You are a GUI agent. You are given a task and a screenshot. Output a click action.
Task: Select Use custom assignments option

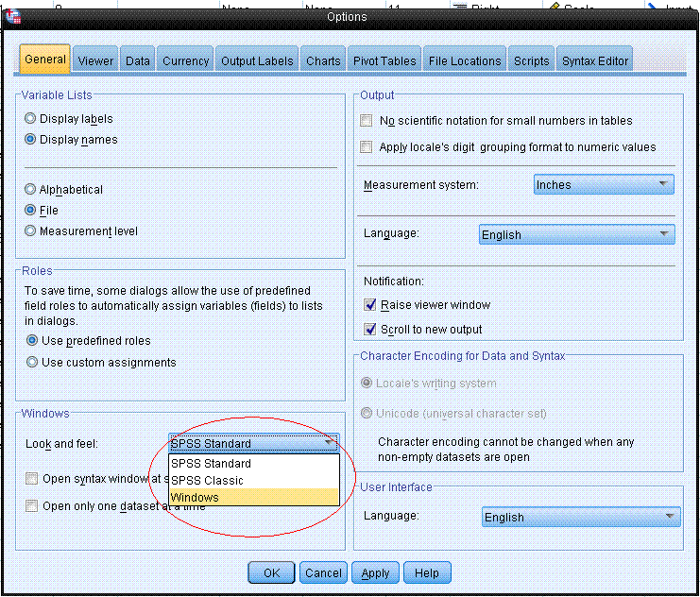coord(33,363)
